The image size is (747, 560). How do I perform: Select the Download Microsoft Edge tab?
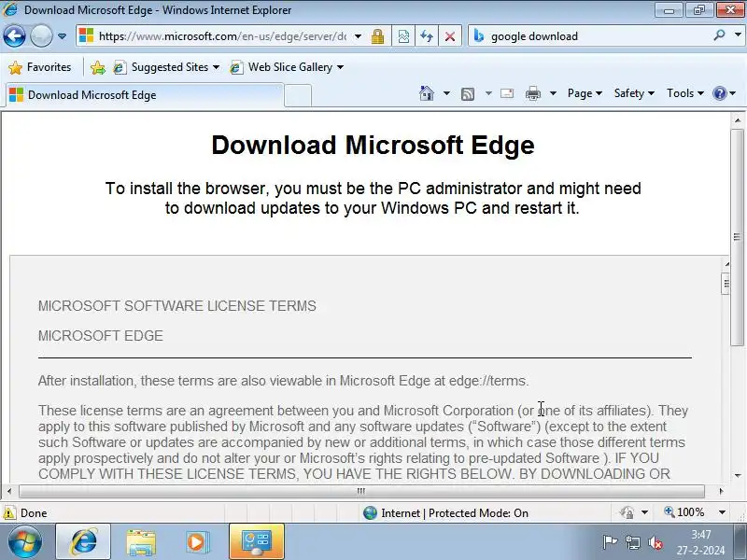(x=145, y=95)
